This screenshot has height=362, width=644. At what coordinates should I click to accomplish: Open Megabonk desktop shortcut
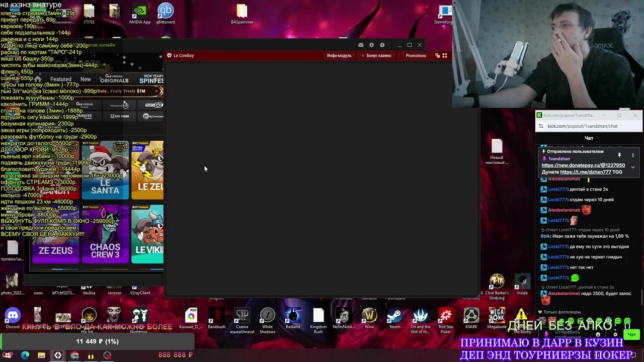[x=497, y=319]
